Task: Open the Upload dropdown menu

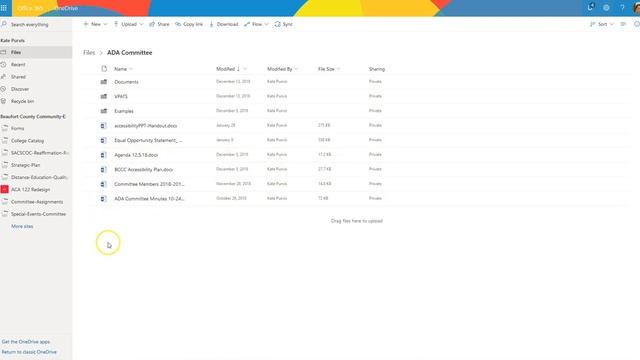Action: [x=129, y=24]
